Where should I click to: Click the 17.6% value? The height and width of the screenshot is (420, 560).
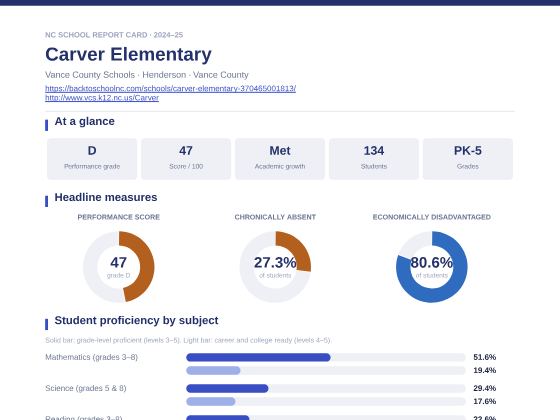click(x=485, y=401)
